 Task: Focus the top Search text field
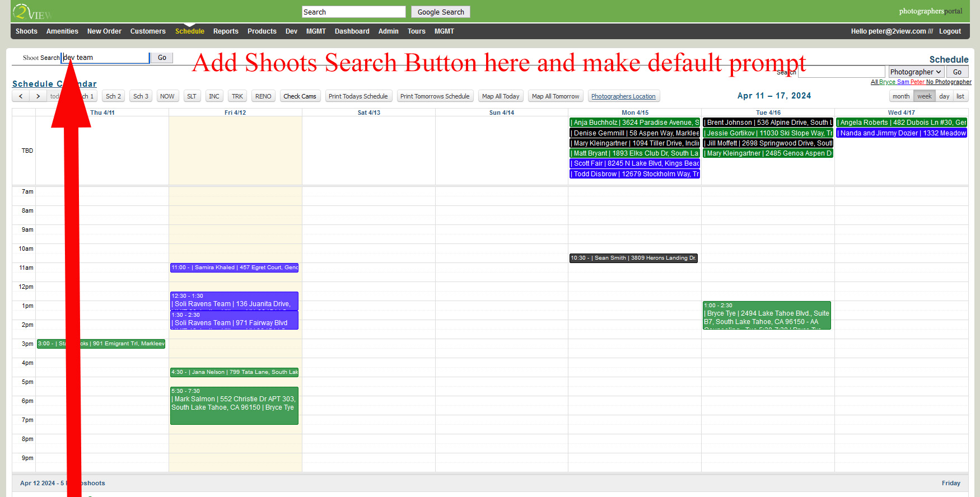click(x=353, y=12)
